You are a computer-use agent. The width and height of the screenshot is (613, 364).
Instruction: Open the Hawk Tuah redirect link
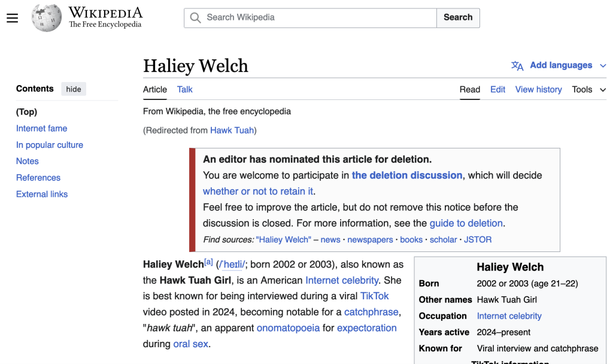[232, 130]
